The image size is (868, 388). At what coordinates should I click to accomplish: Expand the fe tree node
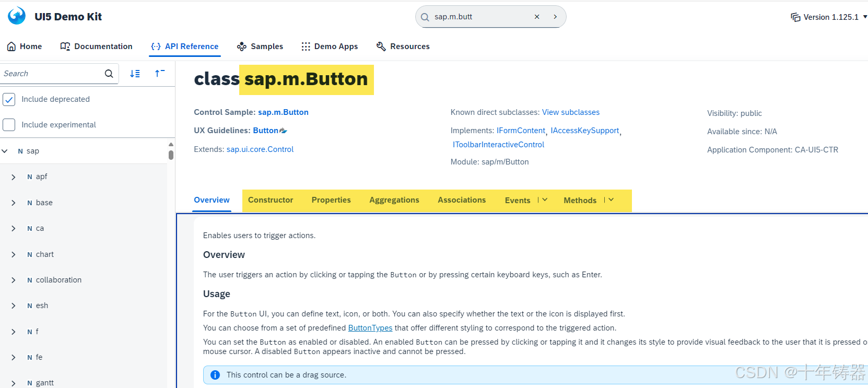coord(13,357)
